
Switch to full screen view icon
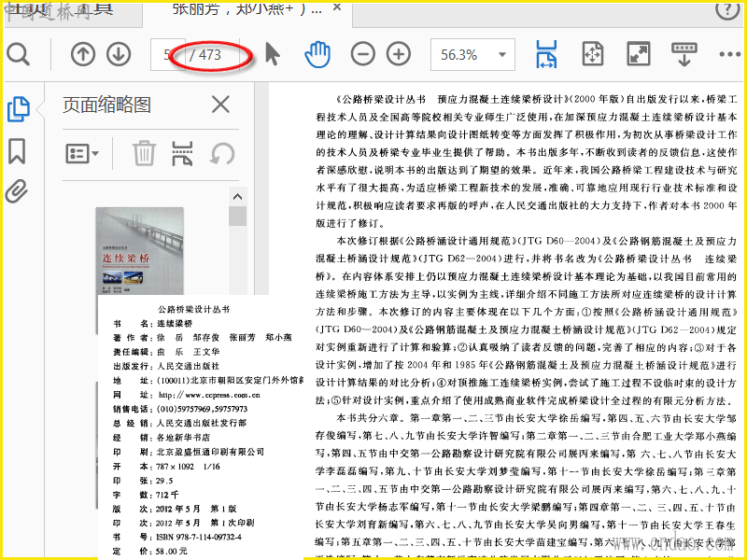(x=639, y=54)
